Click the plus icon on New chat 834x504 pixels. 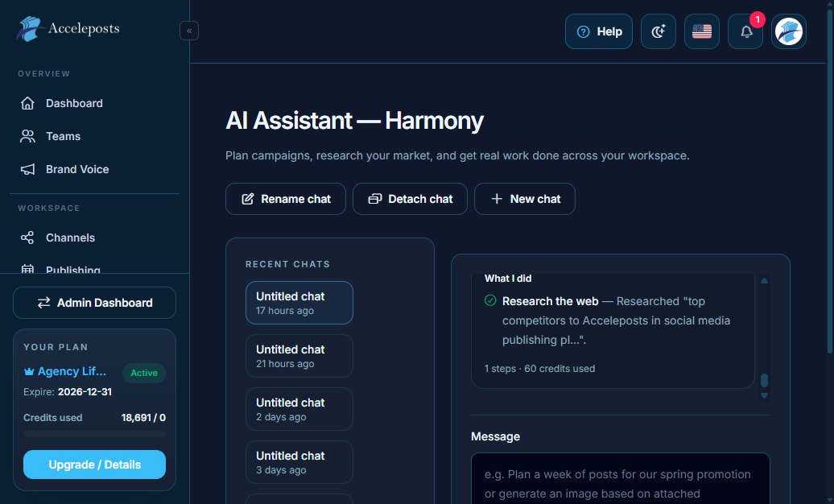tap(497, 199)
